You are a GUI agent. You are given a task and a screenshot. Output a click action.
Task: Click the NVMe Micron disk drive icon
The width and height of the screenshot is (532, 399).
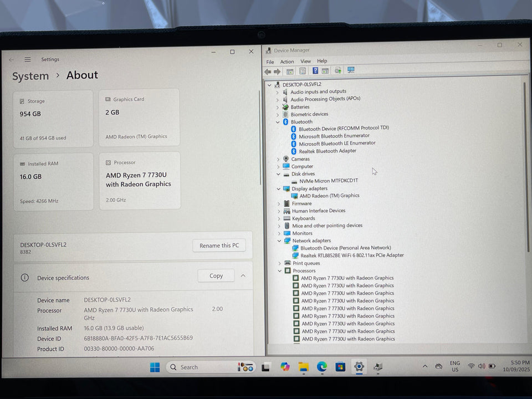point(294,181)
